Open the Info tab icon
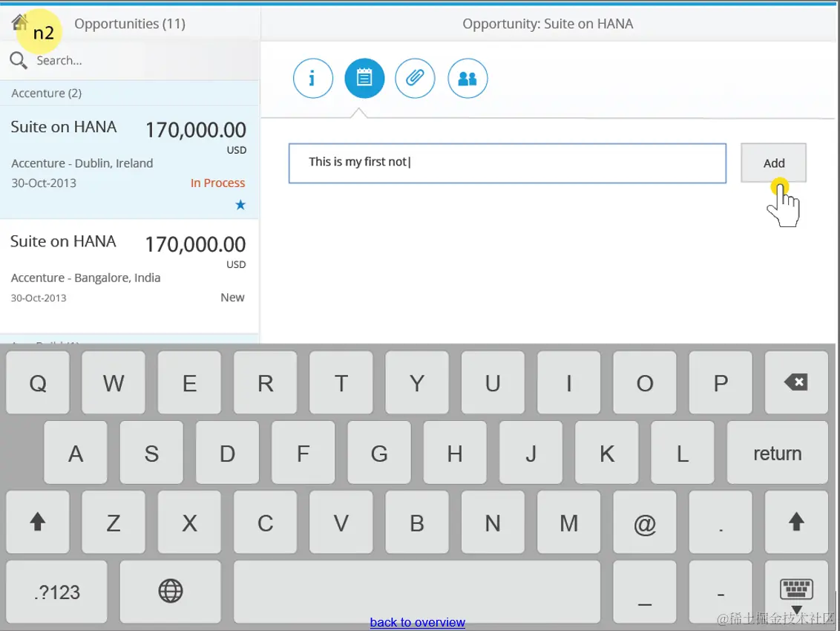The width and height of the screenshot is (840, 631). point(313,78)
